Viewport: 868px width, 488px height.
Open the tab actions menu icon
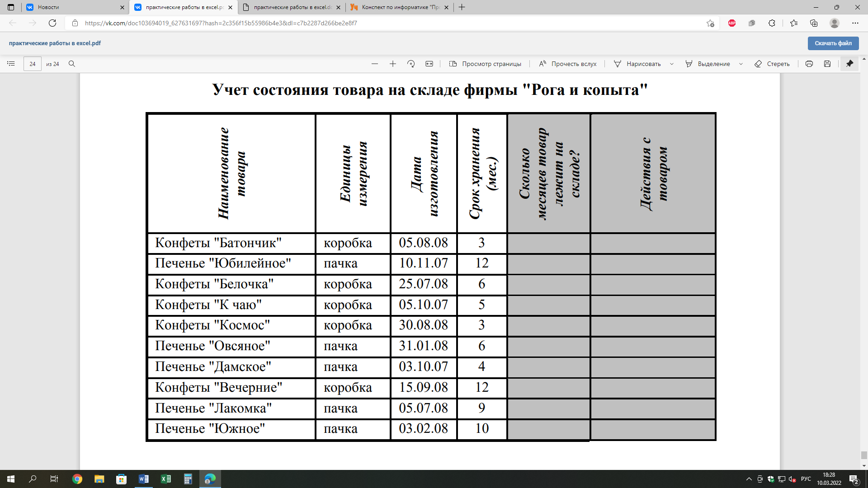(x=11, y=7)
